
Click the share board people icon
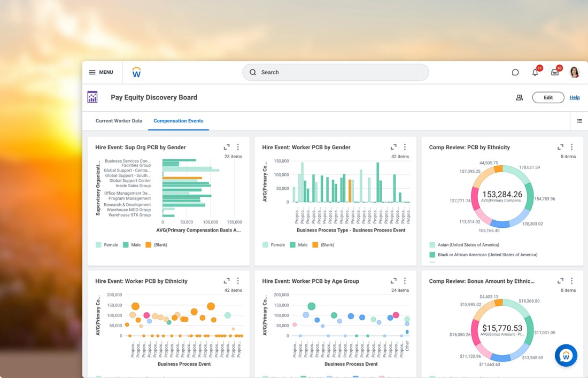pos(519,97)
